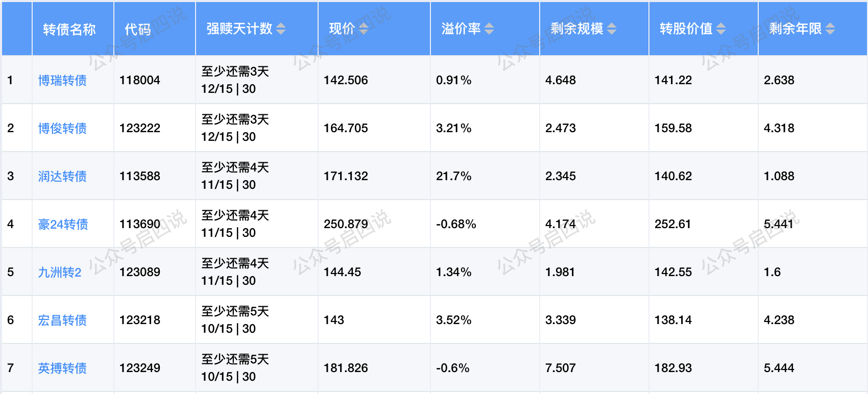Select bond code 118004 cell

140,80
